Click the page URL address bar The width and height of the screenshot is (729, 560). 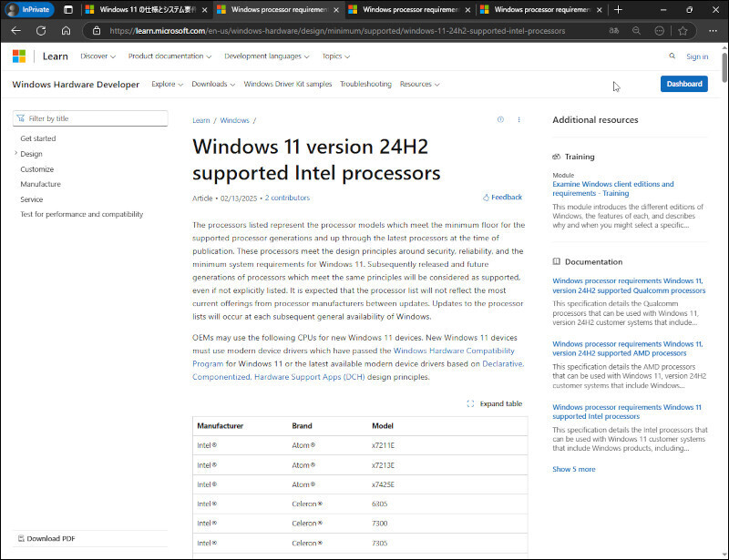point(337,31)
